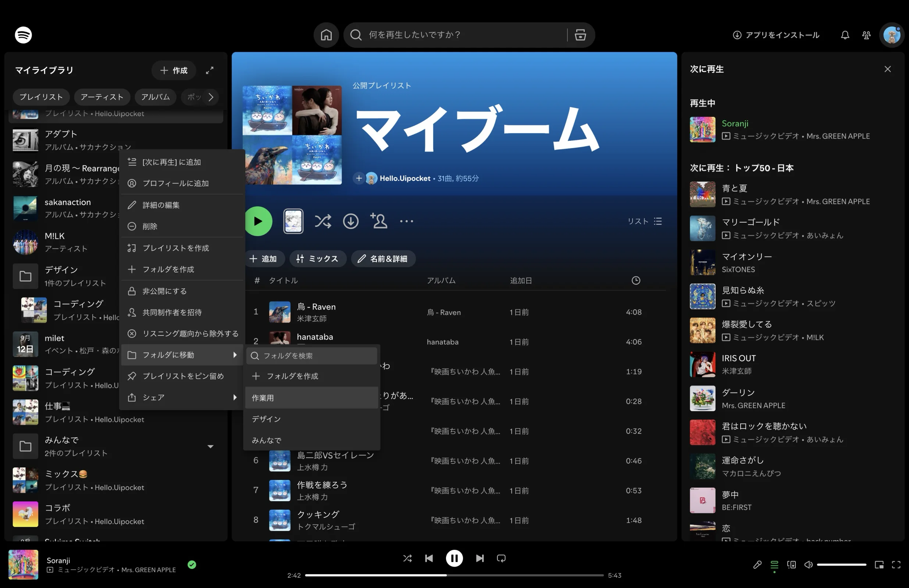Toggle the repeat button in player bar

point(501,558)
